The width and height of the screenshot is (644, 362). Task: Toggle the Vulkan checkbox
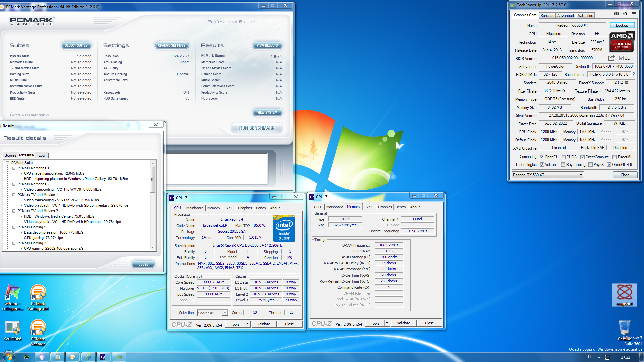coord(542,165)
